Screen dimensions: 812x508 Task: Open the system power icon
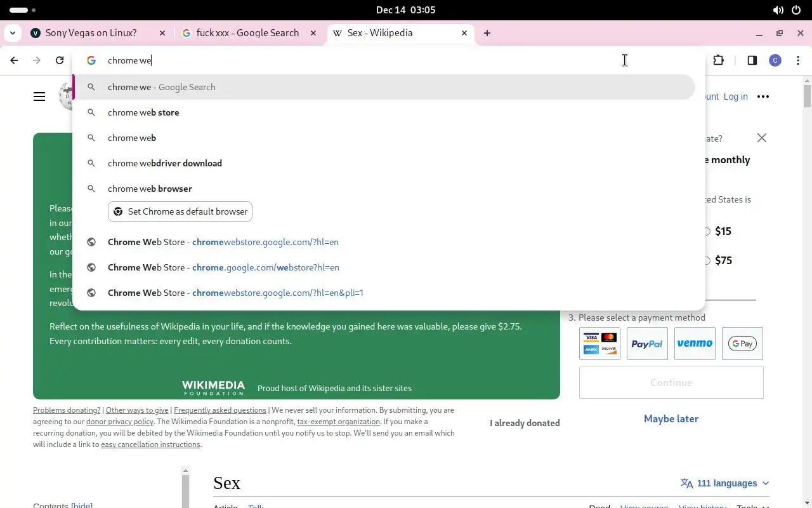pyautogui.click(x=796, y=10)
